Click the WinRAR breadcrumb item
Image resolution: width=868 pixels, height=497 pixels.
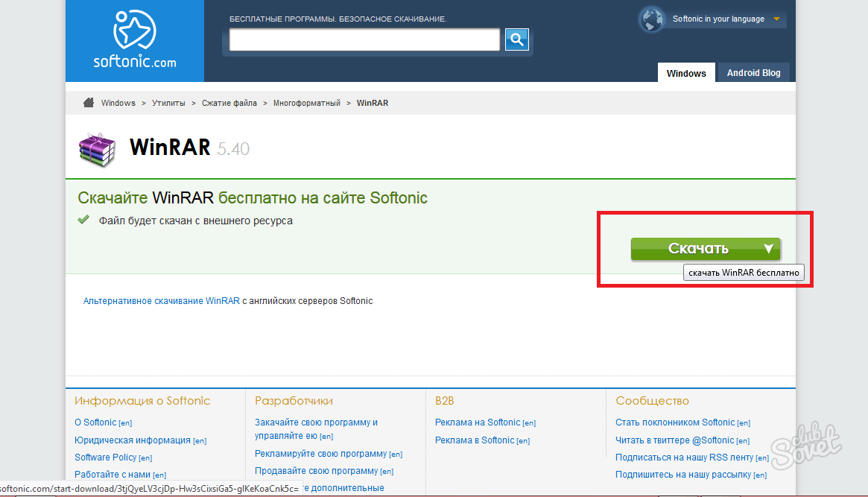372,103
